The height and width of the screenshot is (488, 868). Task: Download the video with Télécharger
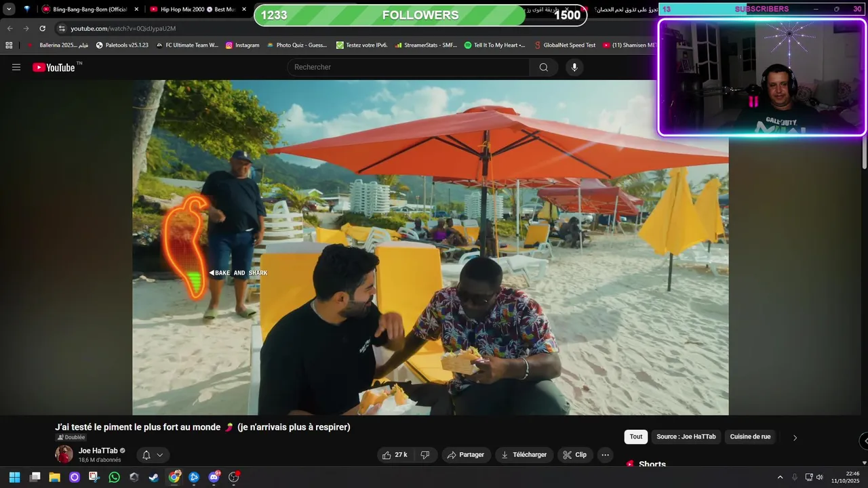pos(524,455)
